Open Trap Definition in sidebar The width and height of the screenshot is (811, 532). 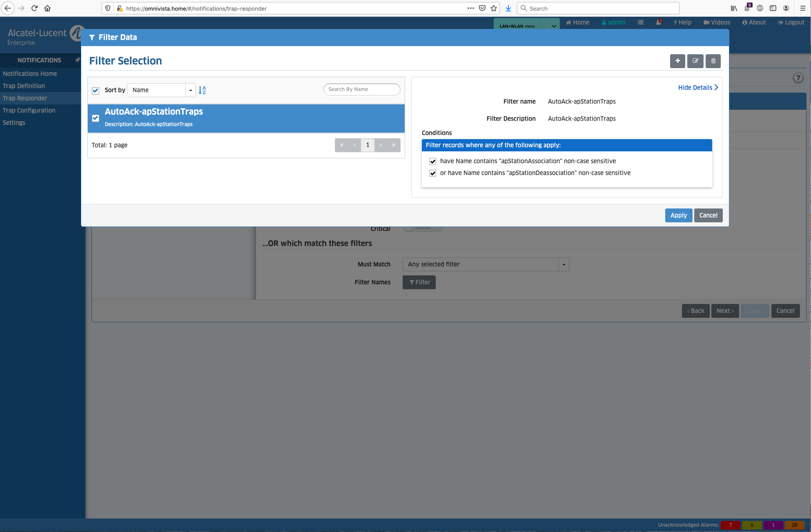point(24,86)
